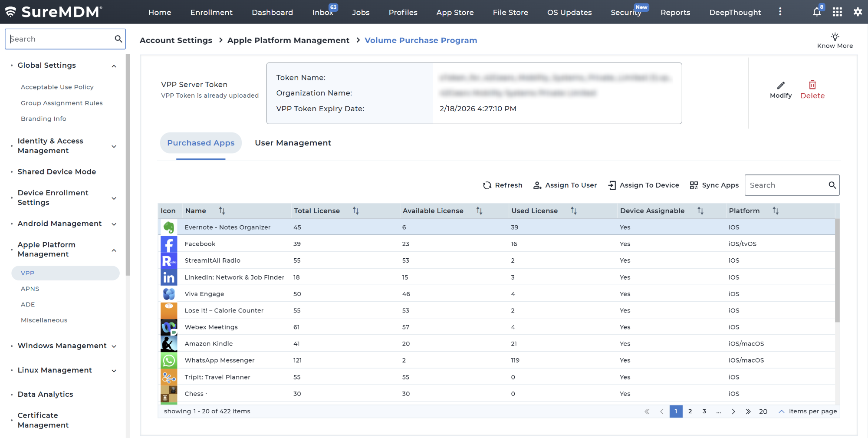This screenshot has width=868, height=438.
Task: Collapse the Global Settings section
Action: click(114, 66)
